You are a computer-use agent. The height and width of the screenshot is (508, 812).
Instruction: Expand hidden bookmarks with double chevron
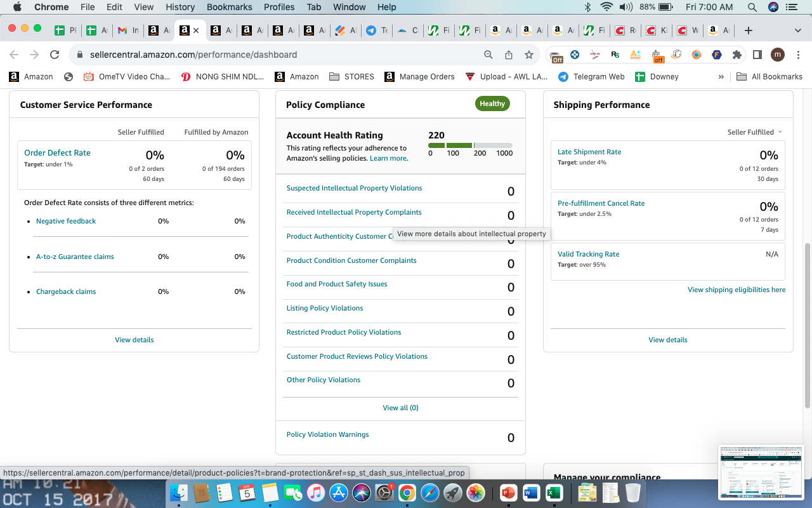tap(721, 77)
